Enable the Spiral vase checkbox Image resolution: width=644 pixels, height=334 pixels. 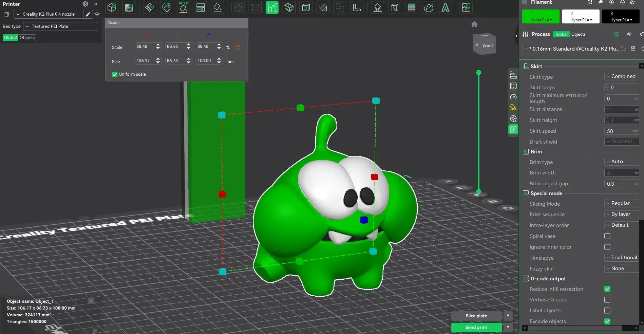pos(607,236)
